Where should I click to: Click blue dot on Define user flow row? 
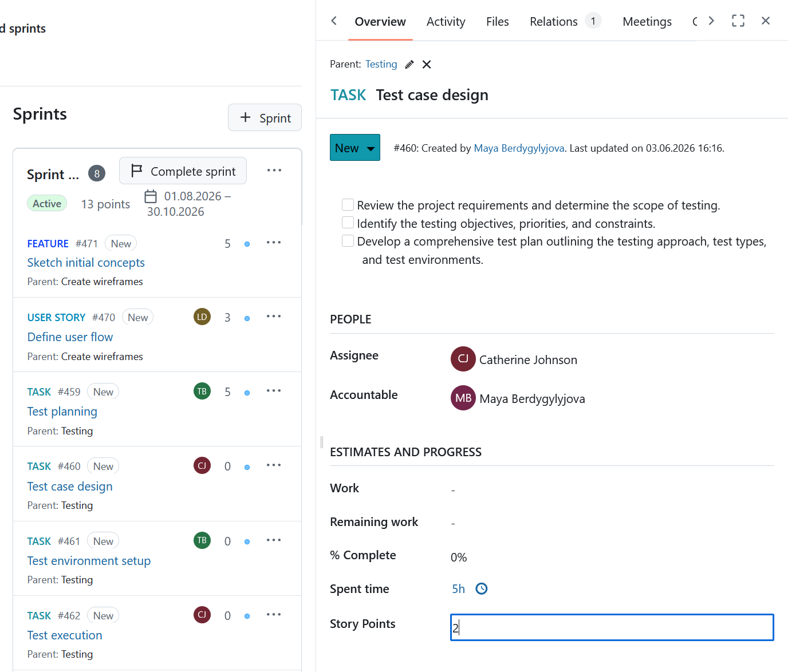point(247,318)
